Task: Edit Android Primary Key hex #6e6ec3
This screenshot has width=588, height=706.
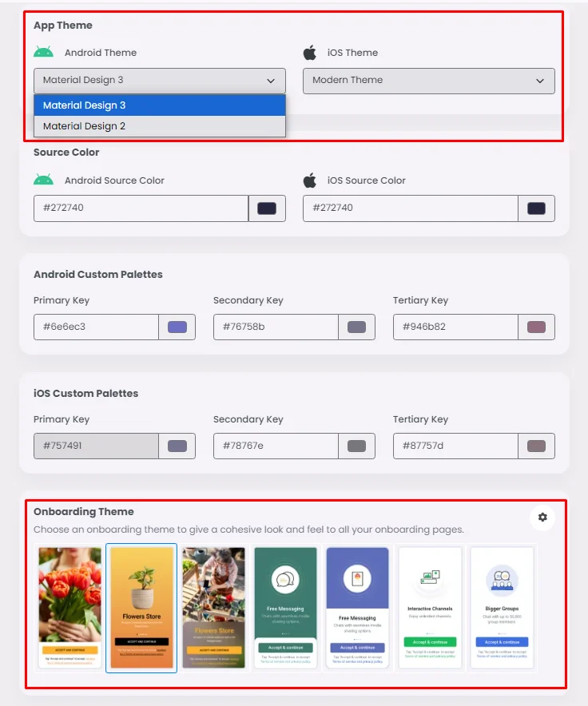Action: [x=96, y=327]
